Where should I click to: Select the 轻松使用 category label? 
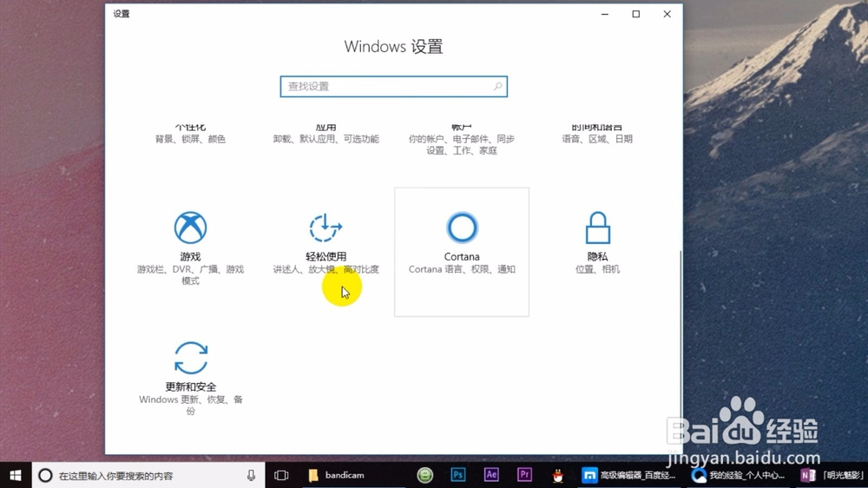pyautogui.click(x=325, y=256)
